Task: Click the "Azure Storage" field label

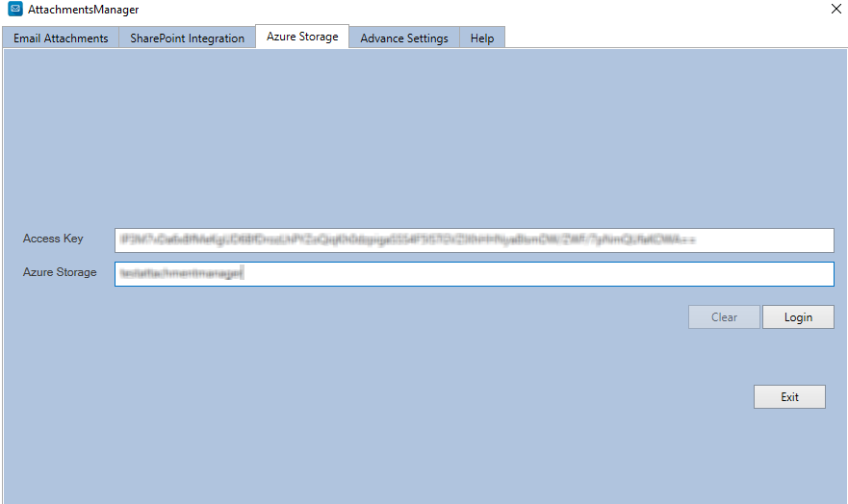Action: point(60,272)
